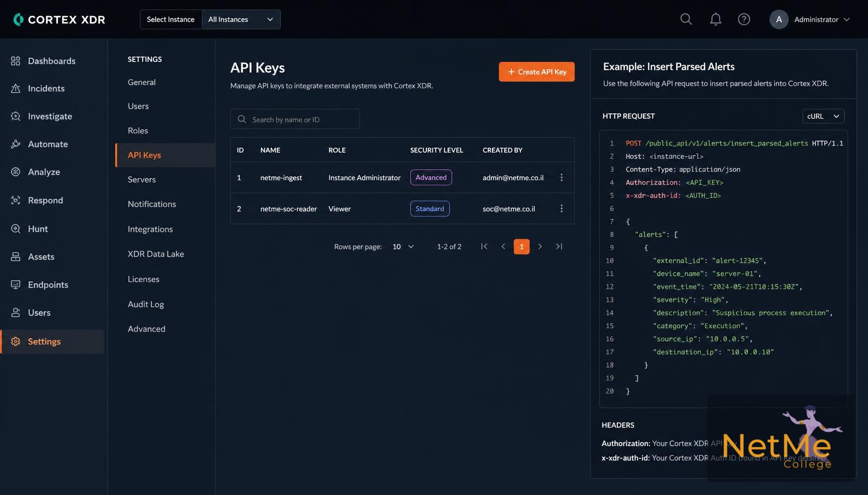Click the Advanced security level badge

point(431,177)
